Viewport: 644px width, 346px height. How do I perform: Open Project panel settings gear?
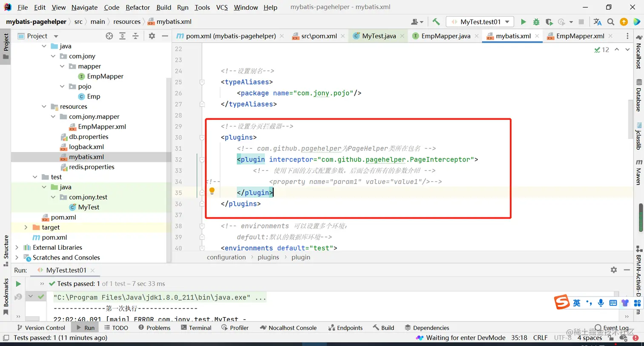click(x=152, y=36)
